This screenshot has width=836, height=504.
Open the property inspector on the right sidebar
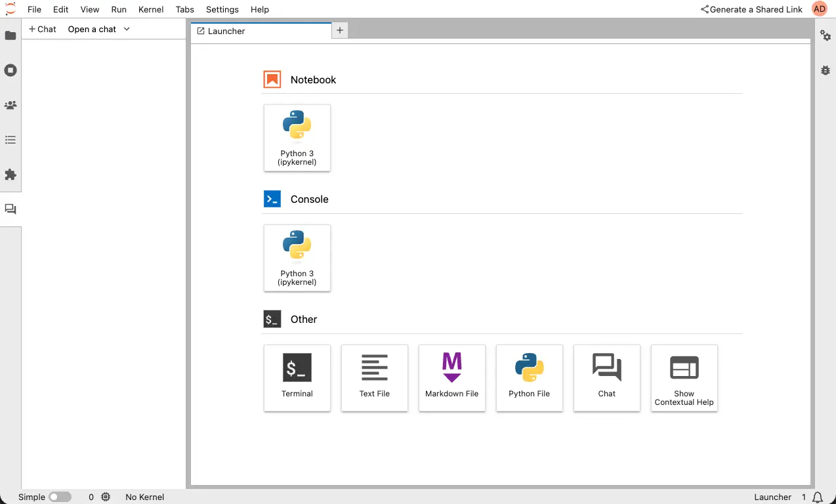click(x=825, y=36)
